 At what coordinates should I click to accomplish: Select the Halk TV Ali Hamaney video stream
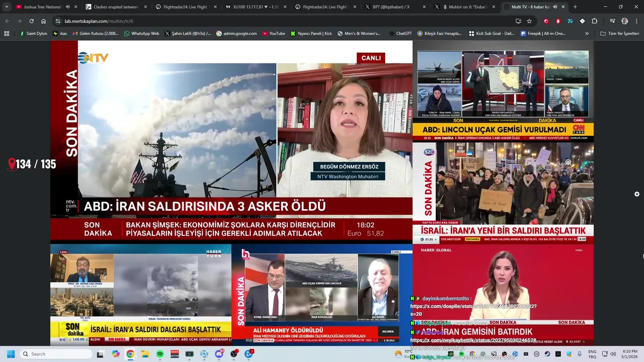(x=322, y=295)
